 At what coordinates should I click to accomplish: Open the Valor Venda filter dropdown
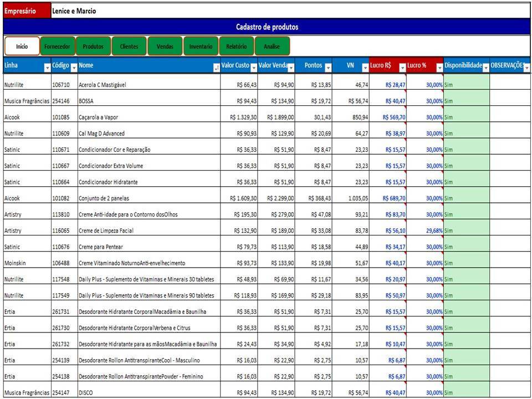click(x=291, y=68)
